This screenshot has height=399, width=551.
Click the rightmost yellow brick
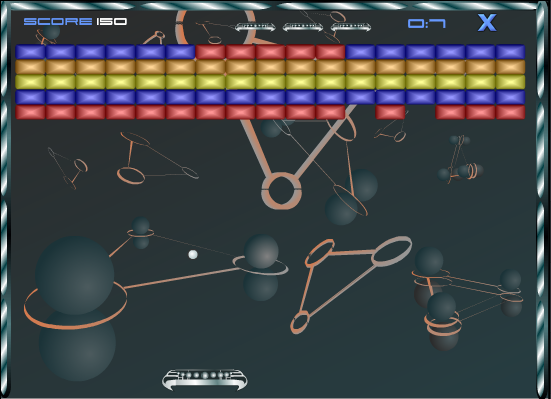pos(510,82)
